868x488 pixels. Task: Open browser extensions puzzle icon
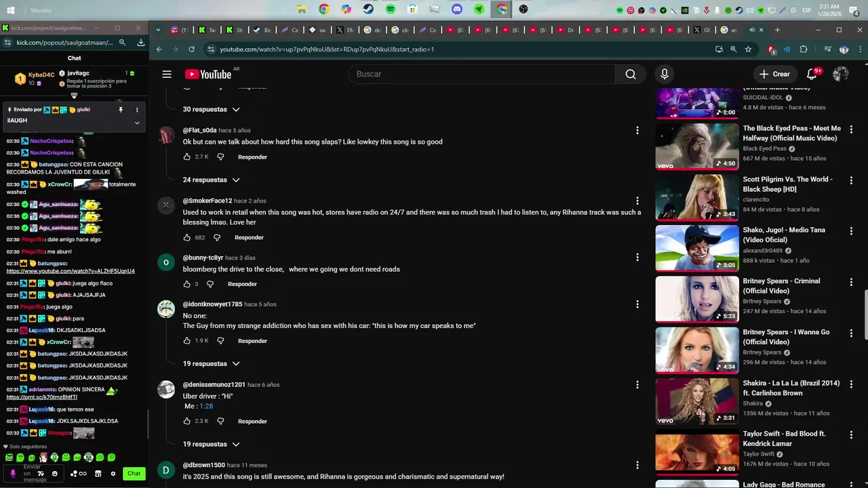804,49
